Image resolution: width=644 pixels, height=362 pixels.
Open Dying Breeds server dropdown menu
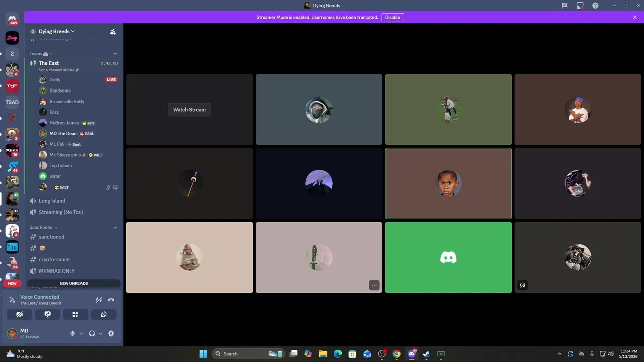click(57, 31)
